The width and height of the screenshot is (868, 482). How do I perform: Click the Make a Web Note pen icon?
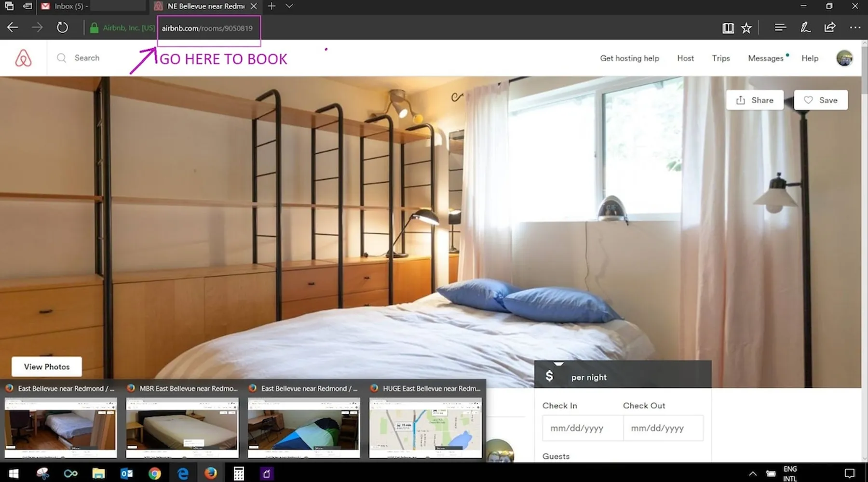805,27
